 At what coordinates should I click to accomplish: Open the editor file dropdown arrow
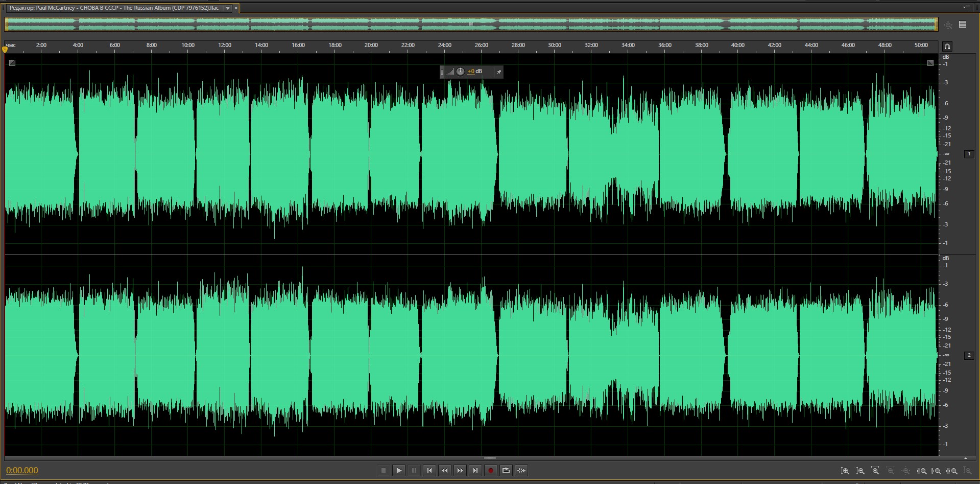(x=228, y=8)
